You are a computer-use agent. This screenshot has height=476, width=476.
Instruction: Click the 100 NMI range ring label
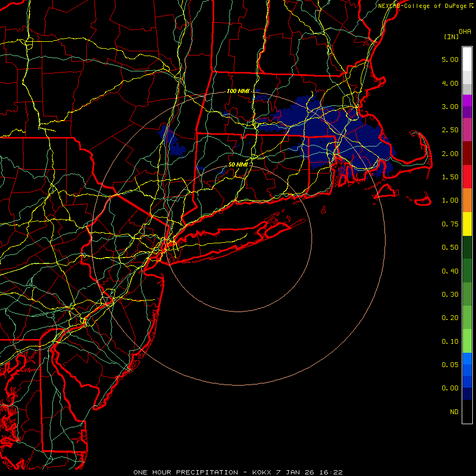[x=238, y=91]
